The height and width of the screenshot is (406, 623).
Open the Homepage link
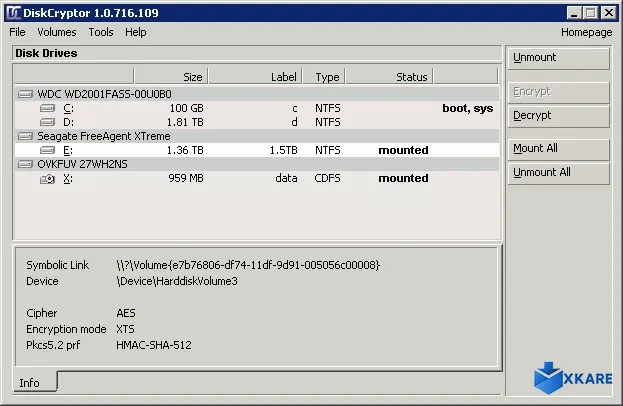586,32
